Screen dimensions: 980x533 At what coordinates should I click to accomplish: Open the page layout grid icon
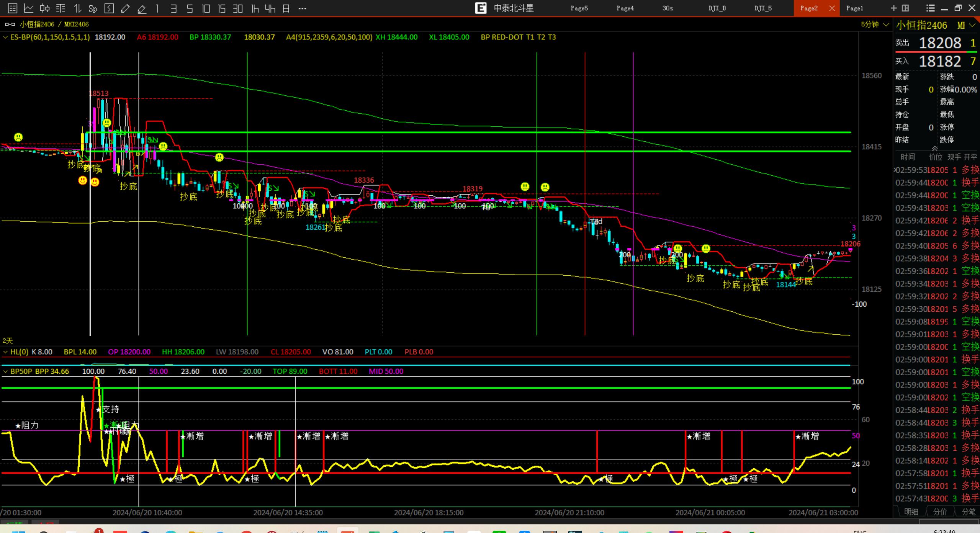905,8
